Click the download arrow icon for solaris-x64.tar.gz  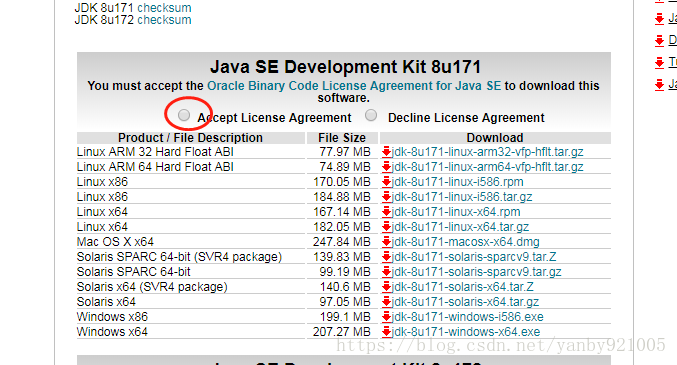coord(386,302)
